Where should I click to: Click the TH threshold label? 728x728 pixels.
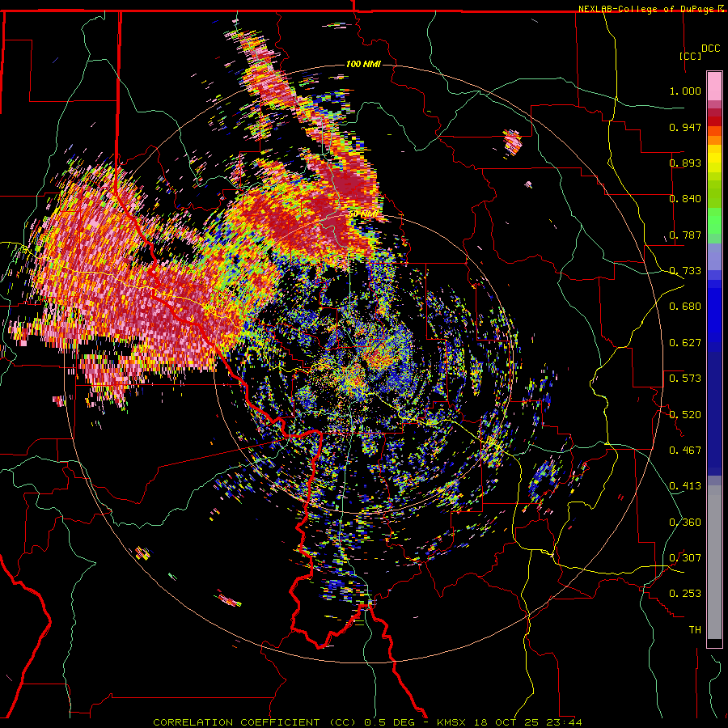click(695, 630)
